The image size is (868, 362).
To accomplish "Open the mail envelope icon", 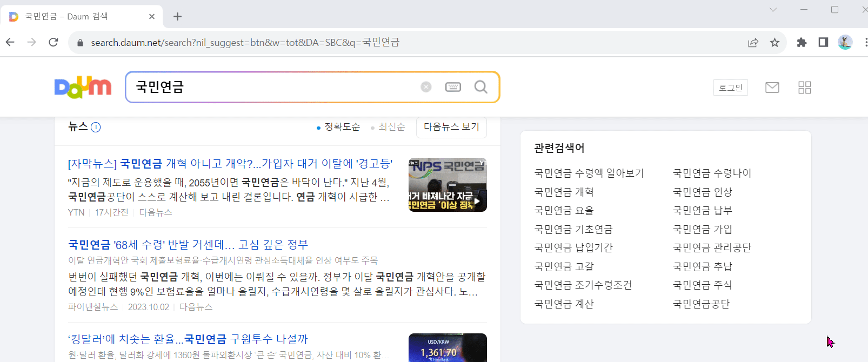I will coord(772,88).
